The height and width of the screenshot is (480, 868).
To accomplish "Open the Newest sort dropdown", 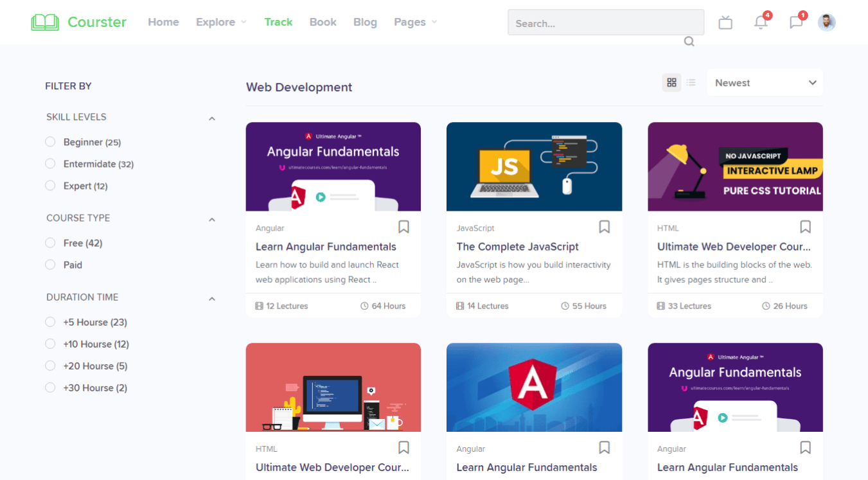I will [765, 83].
